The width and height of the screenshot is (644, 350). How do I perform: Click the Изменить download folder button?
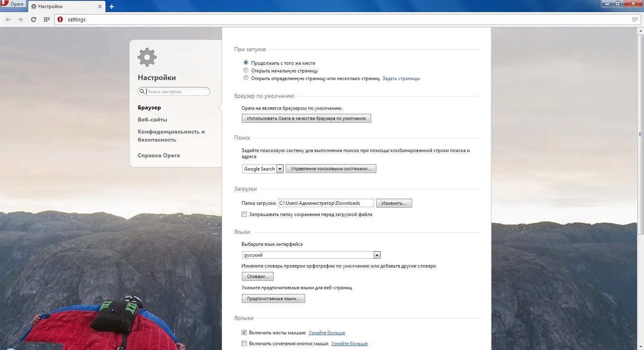tap(394, 203)
